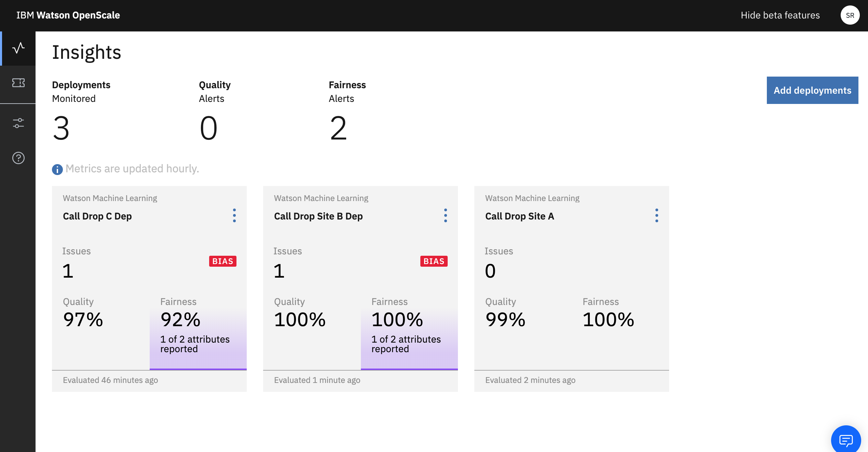Toggle Hide beta features
This screenshot has width=868, height=452.
(x=780, y=15)
